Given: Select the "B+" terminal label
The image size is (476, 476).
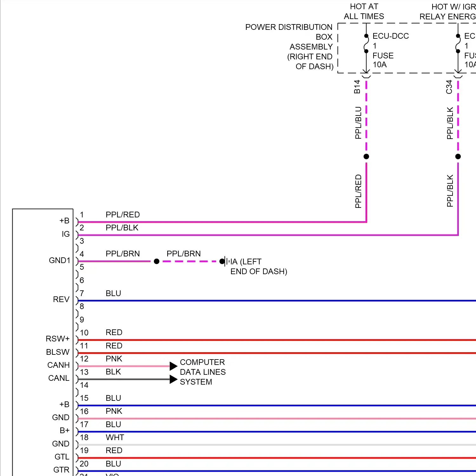Looking at the screenshot, I should (x=65, y=431).
